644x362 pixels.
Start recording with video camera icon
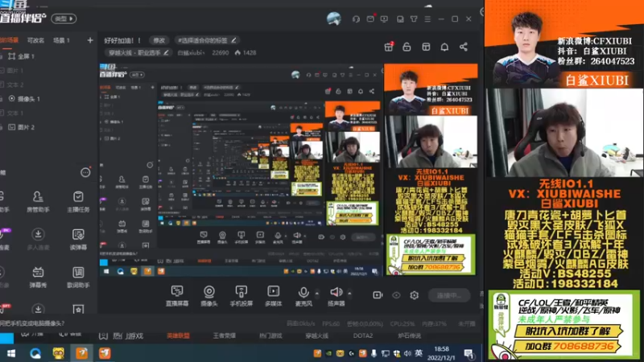[x=378, y=295]
